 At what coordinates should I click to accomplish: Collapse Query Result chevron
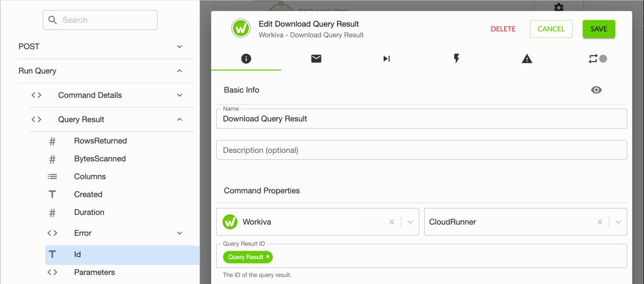tap(179, 120)
